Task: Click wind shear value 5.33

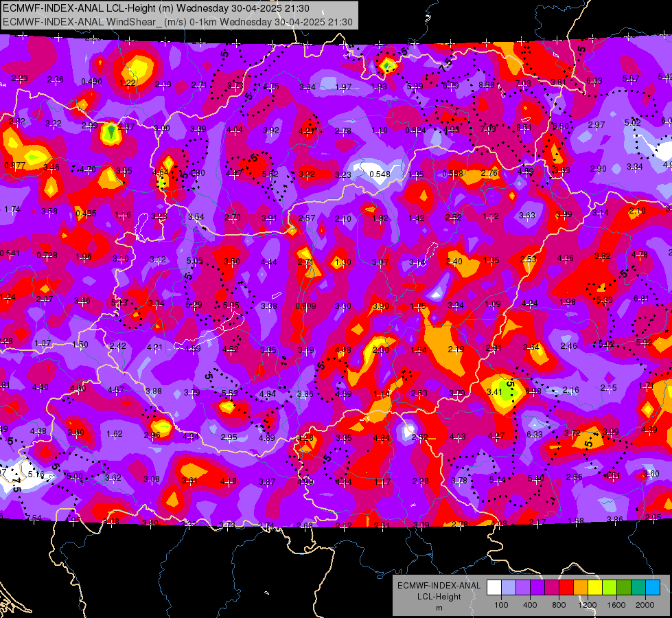Action: 605,300
